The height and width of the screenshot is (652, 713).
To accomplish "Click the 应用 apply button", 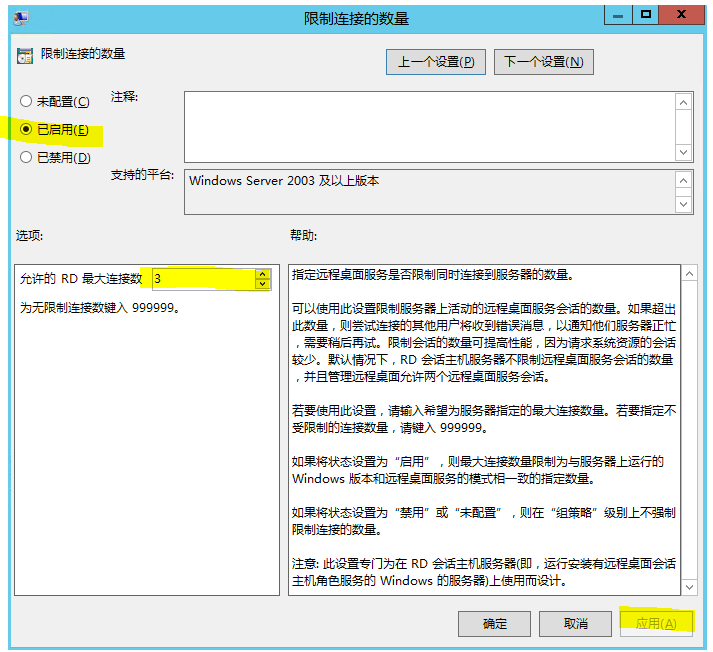I will (x=656, y=624).
